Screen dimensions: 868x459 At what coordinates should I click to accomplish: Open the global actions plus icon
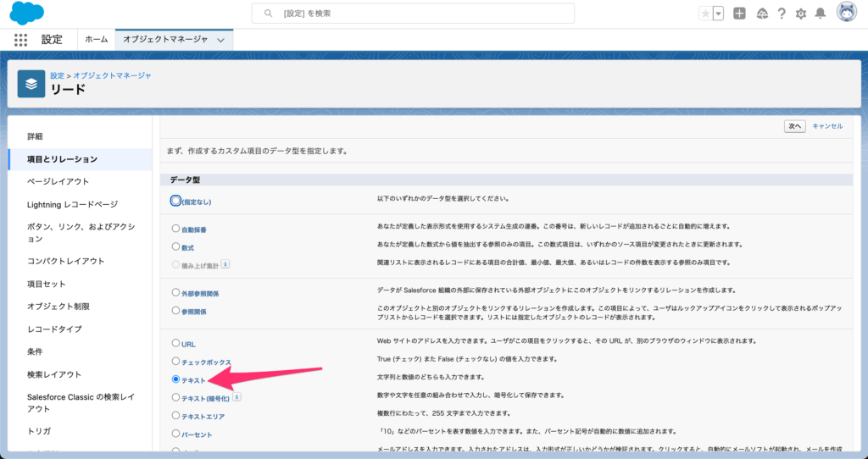pyautogui.click(x=740, y=14)
